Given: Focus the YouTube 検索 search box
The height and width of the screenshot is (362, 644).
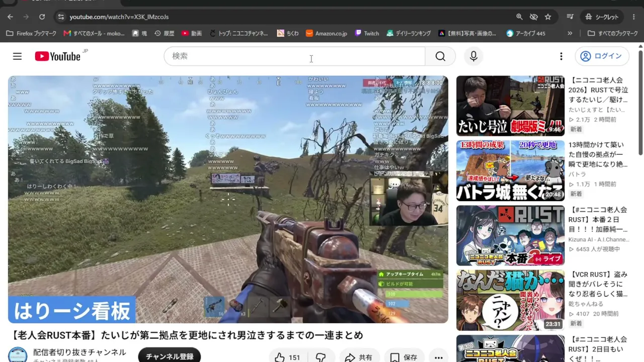Looking at the screenshot, I should coord(294,56).
